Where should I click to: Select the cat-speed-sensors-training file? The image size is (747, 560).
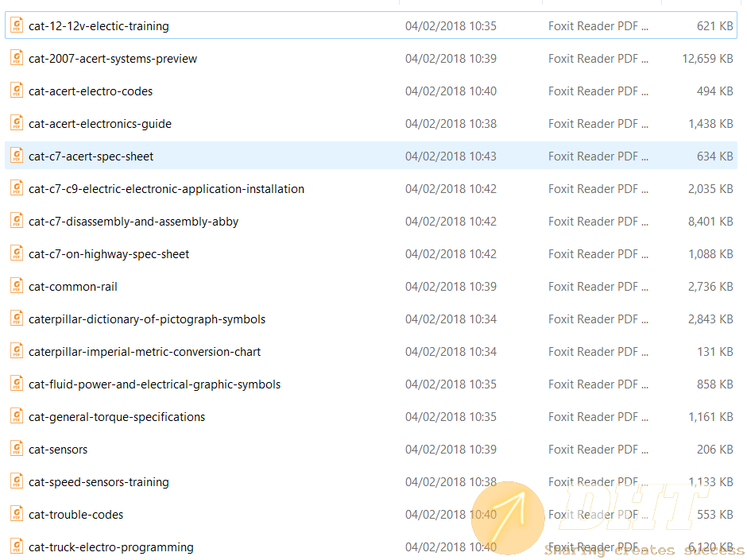(98, 481)
